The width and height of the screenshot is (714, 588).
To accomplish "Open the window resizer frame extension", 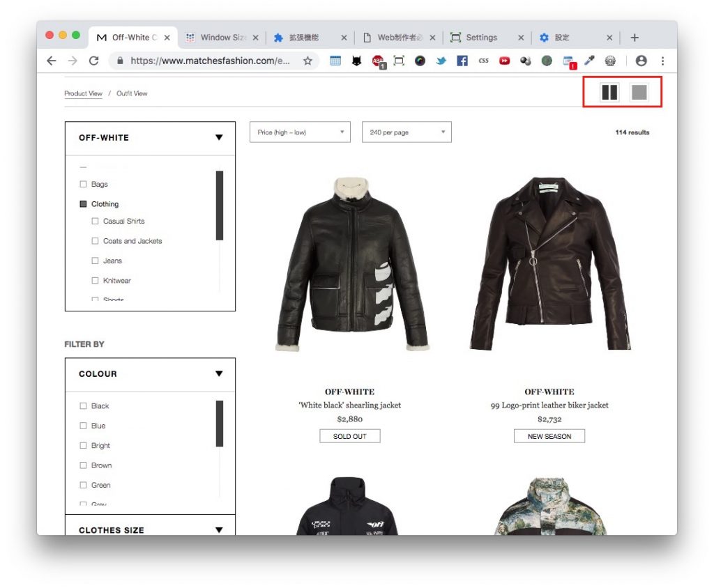I will (399, 61).
